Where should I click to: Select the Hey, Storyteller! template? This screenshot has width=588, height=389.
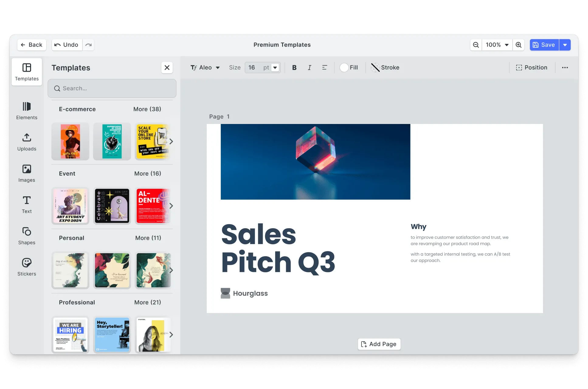[x=112, y=335]
